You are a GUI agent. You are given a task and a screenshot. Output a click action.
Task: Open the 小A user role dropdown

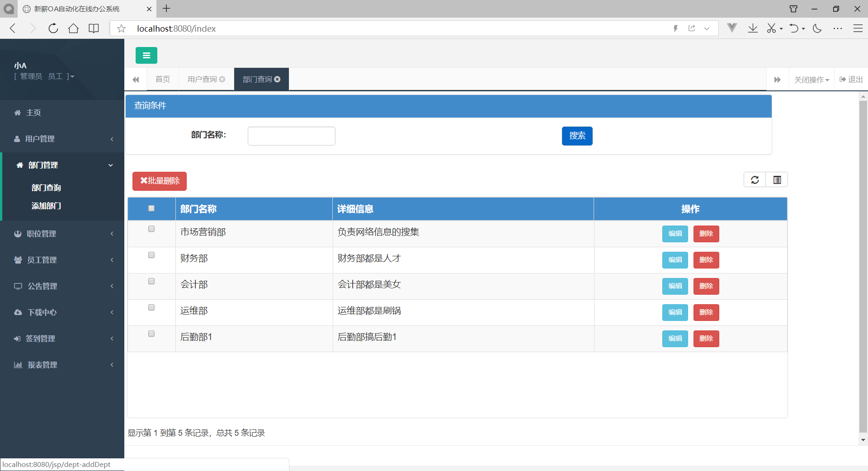pyautogui.click(x=44, y=76)
